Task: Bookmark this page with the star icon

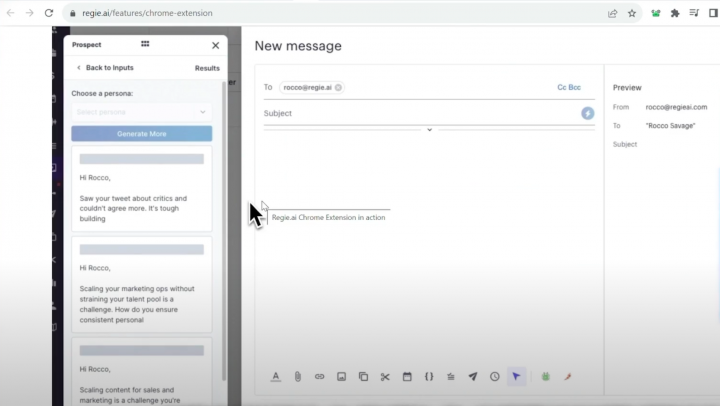Action: tap(632, 13)
